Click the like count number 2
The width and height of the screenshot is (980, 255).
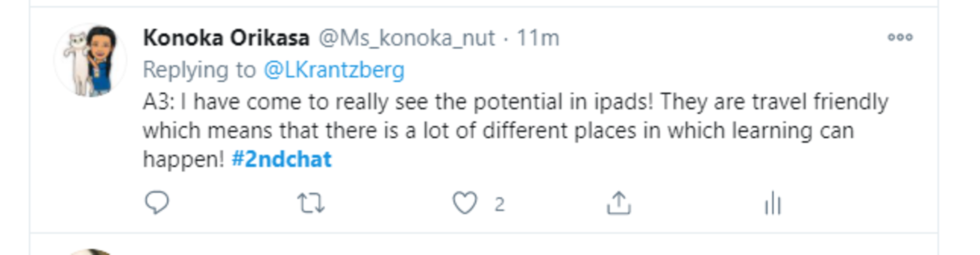tap(499, 204)
